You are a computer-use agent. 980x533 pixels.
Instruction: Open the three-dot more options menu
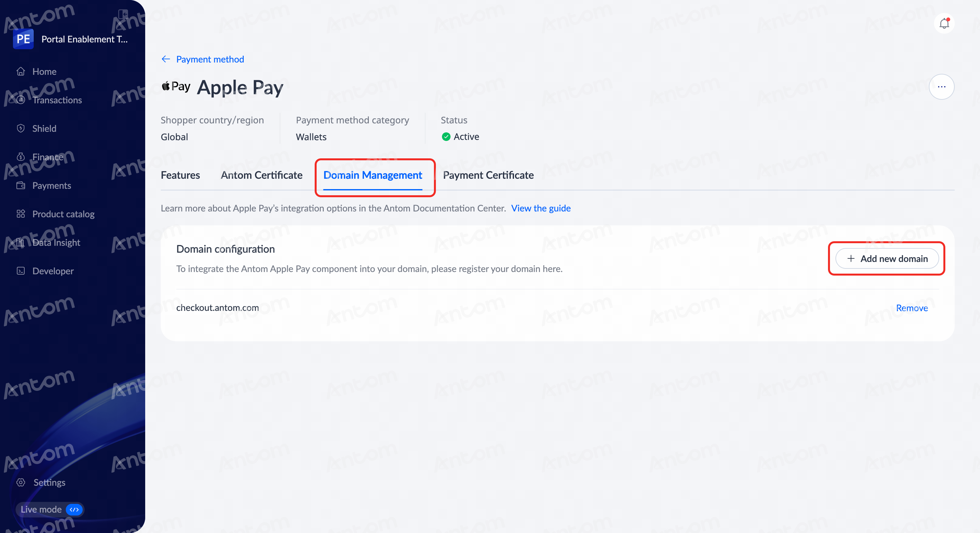tap(941, 87)
